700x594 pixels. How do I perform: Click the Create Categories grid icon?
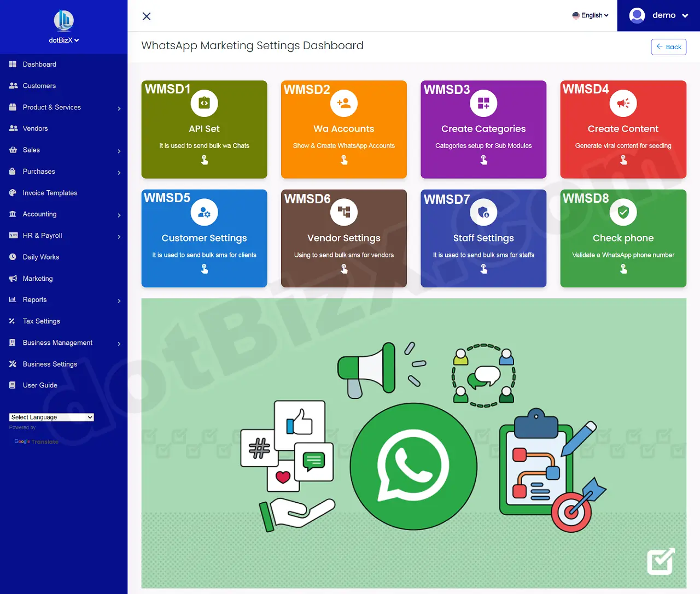click(483, 103)
